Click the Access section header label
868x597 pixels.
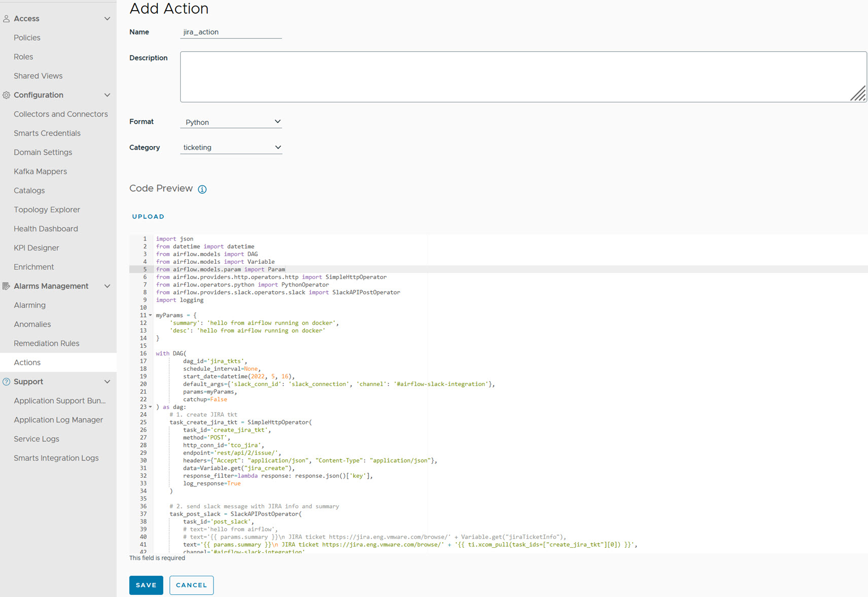(26, 19)
